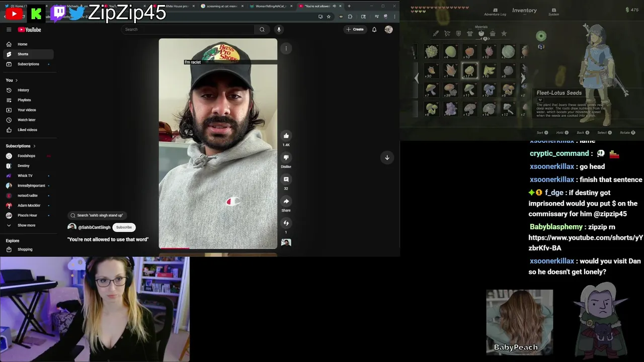Open the YouTube Shorts link in chat
The height and width of the screenshot is (362, 644).
(x=586, y=242)
